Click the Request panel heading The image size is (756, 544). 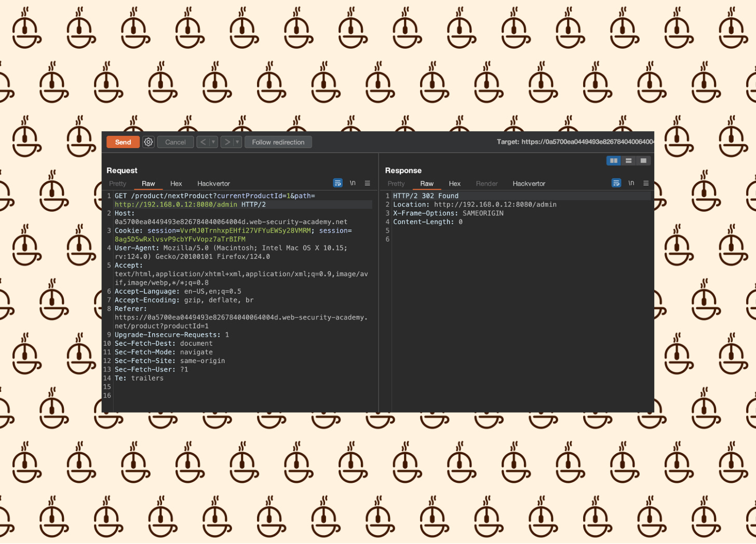[x=122, y=170]
